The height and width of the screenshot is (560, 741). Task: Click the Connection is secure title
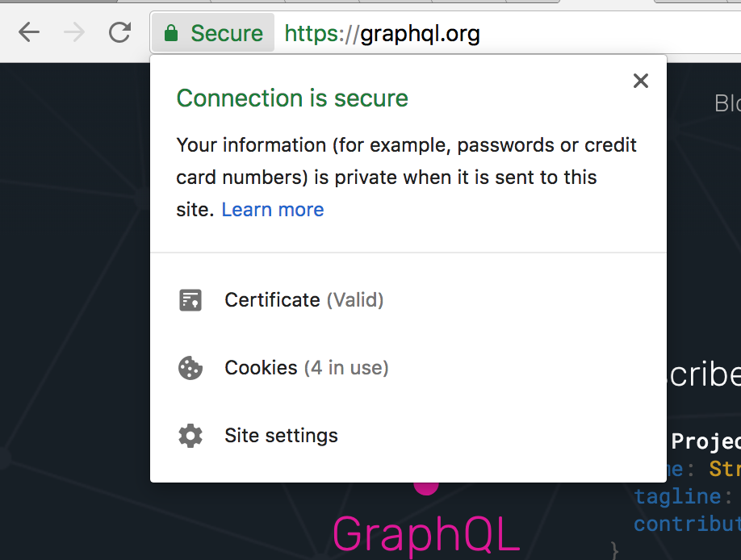291,98
